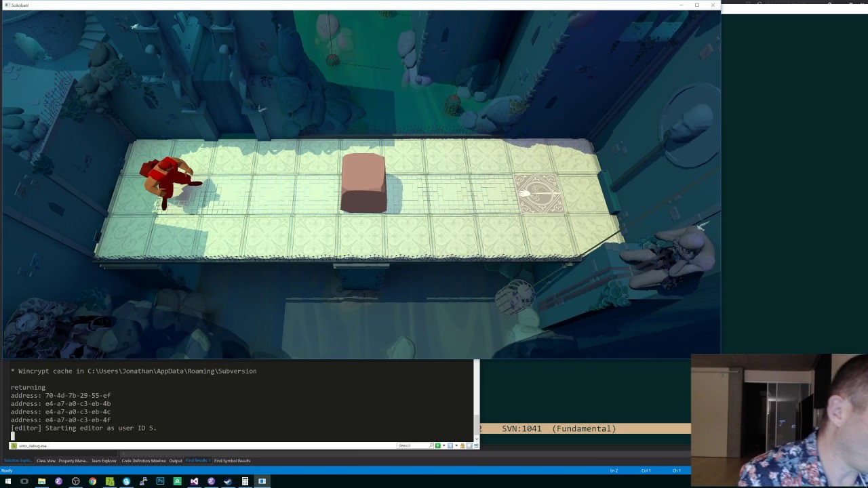Click the 'Col 1' status bar indicator

pyautogui.click(x=646, y=470)
